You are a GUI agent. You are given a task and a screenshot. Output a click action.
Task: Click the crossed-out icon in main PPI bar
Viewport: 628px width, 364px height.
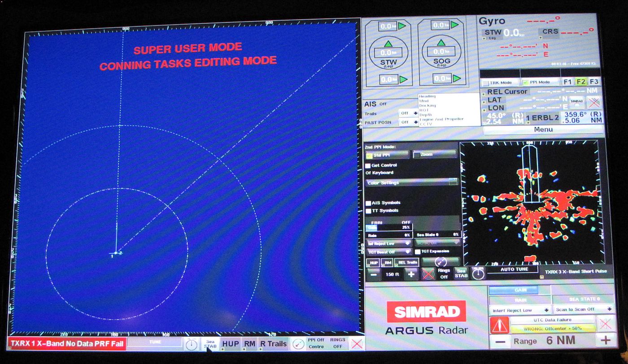point(357,344)
